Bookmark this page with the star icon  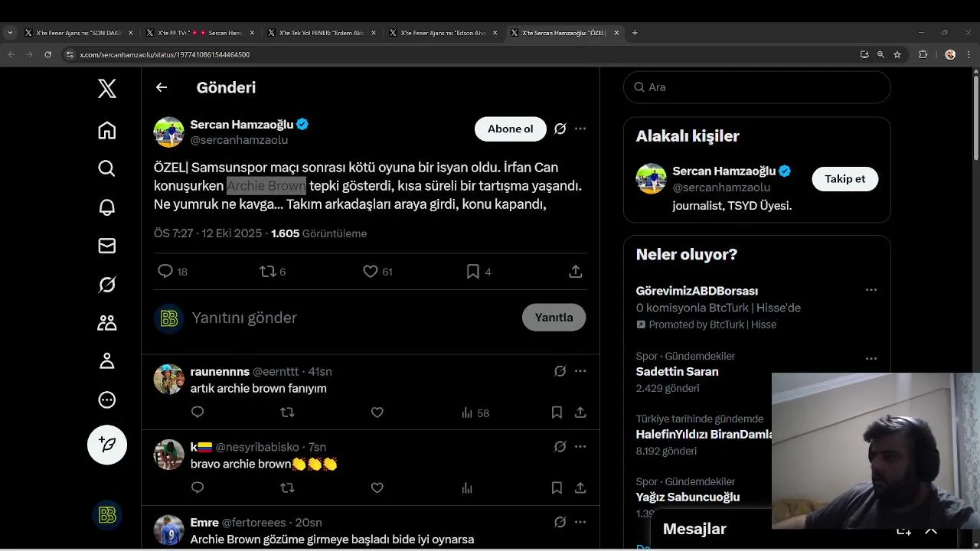pos(897,54)
